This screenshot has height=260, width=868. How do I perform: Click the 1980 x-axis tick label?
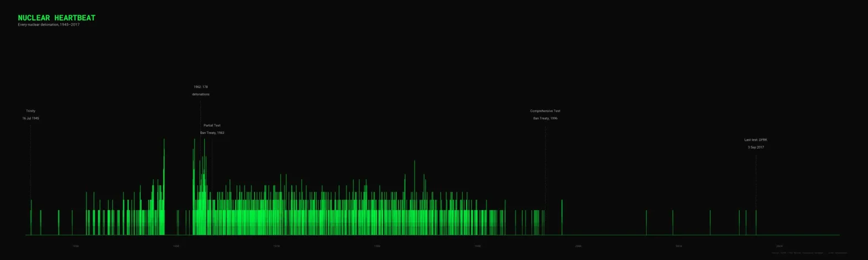point(377,246)
